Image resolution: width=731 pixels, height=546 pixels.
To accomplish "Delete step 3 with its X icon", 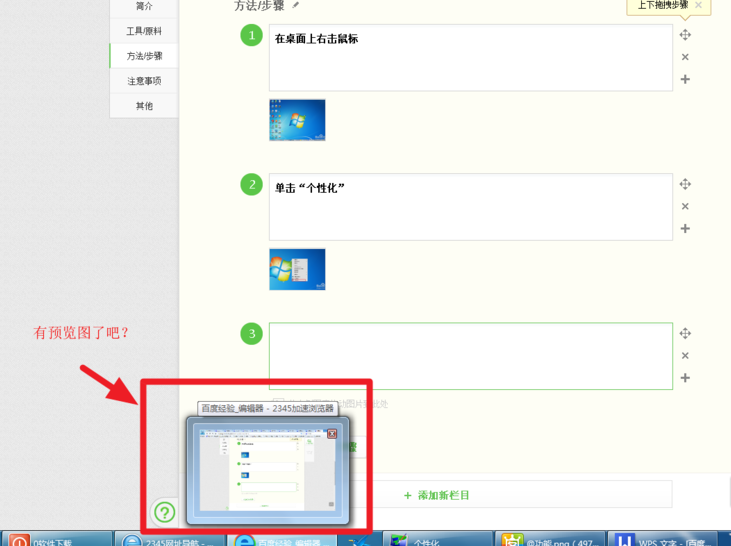I will (x=685, y=355).
